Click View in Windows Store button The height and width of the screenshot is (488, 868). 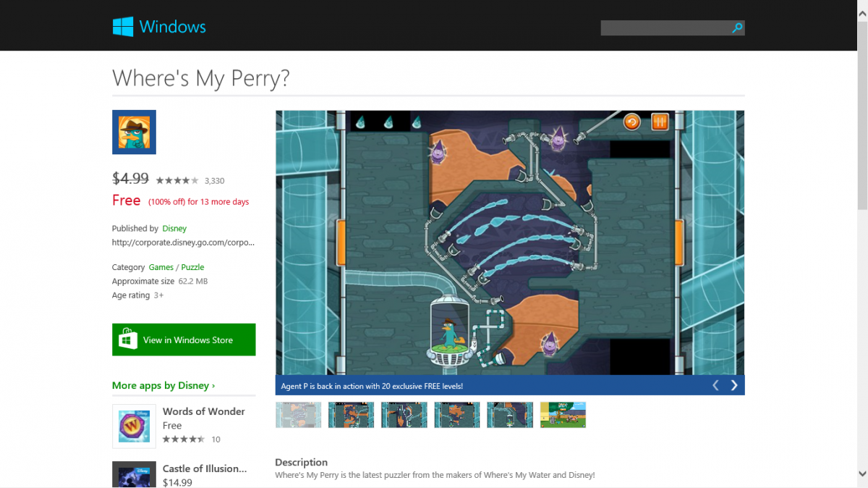(184, 340)
